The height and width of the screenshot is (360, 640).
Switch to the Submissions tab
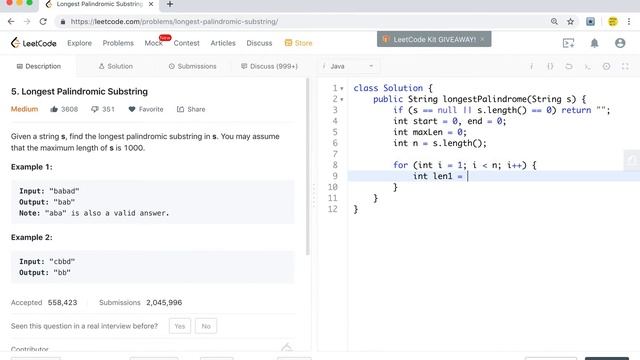click(192, 66)
